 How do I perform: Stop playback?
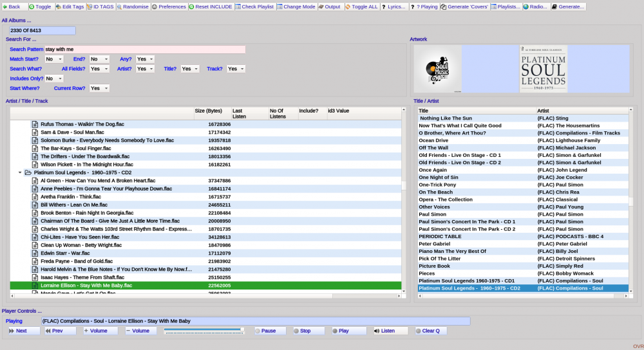click(308, 331)
